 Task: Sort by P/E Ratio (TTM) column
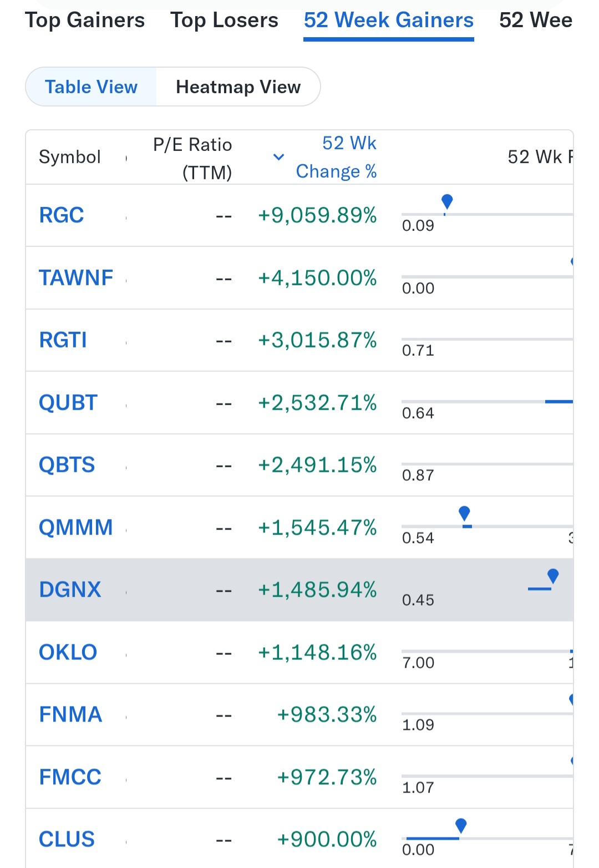tap(192, 158)
